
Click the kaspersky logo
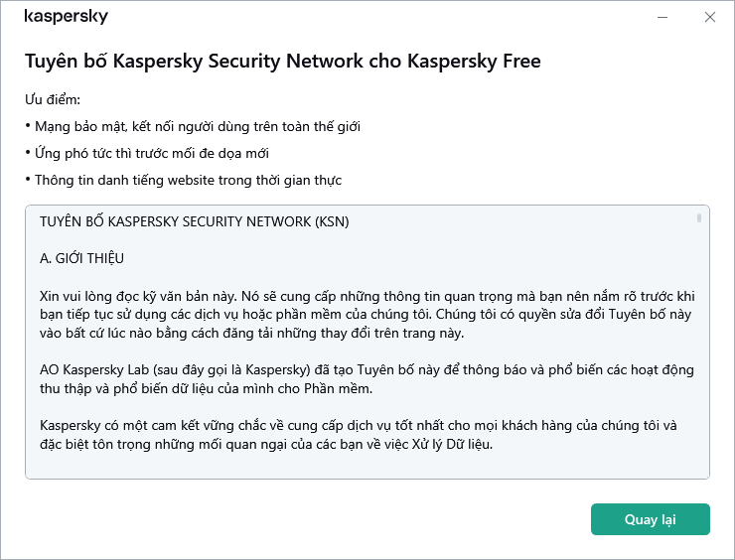[x=66, y=17]
